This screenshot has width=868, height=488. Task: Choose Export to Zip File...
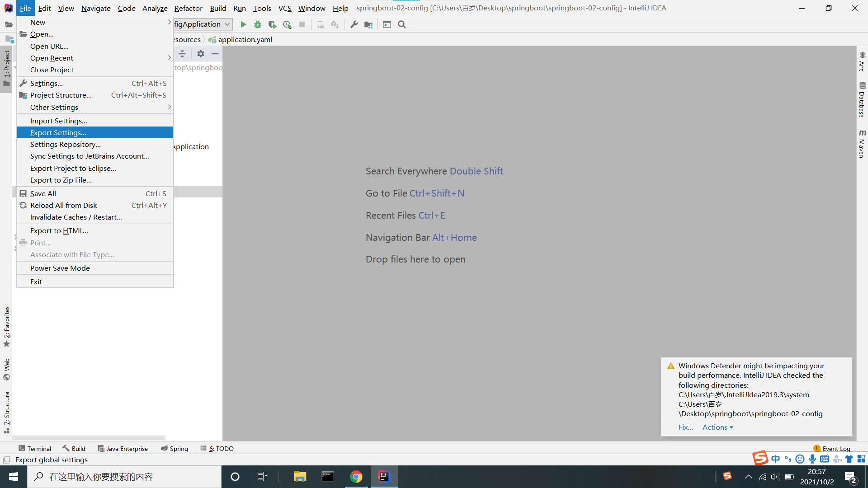pyautogui.click(x=95, y=180)
